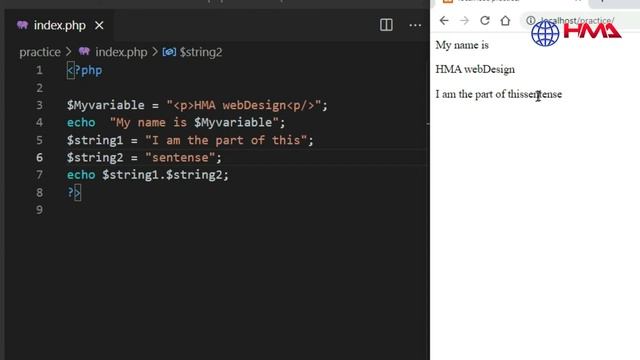The width and height of the screenshot is (640, 360).
Task: Click line number 9 in the gutter
Action: tap(39, 210)
